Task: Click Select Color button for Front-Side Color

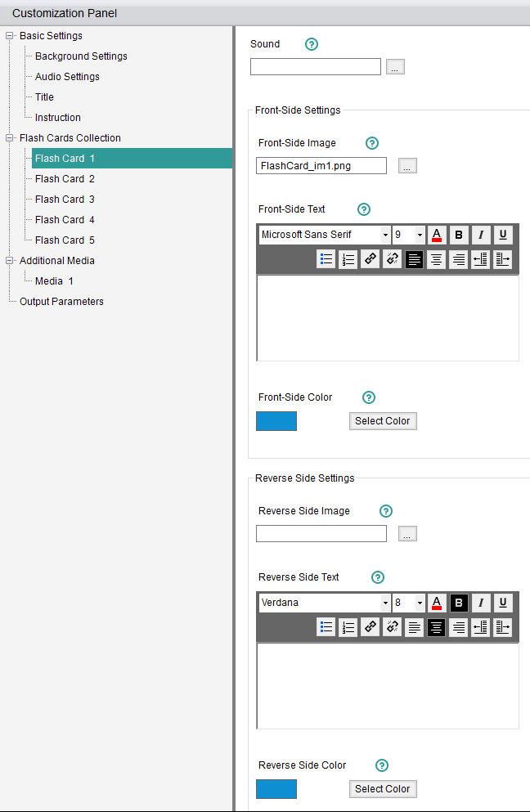Action: 382,421
